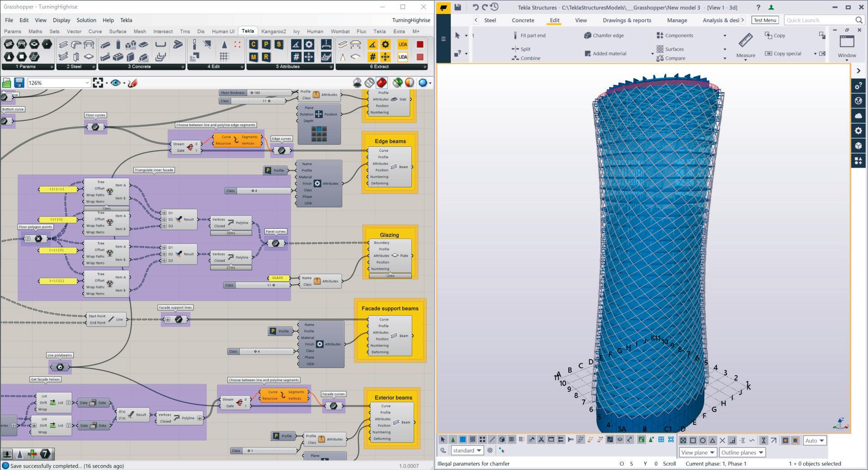
Task: Expand the 3 Concrete panel plus button
Action: 183,67
